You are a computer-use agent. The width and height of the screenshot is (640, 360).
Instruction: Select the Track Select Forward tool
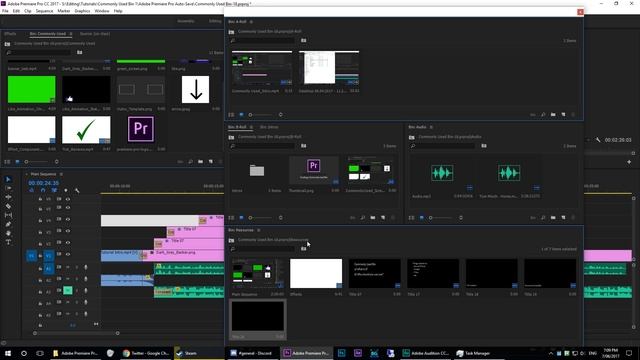point(8,188)
